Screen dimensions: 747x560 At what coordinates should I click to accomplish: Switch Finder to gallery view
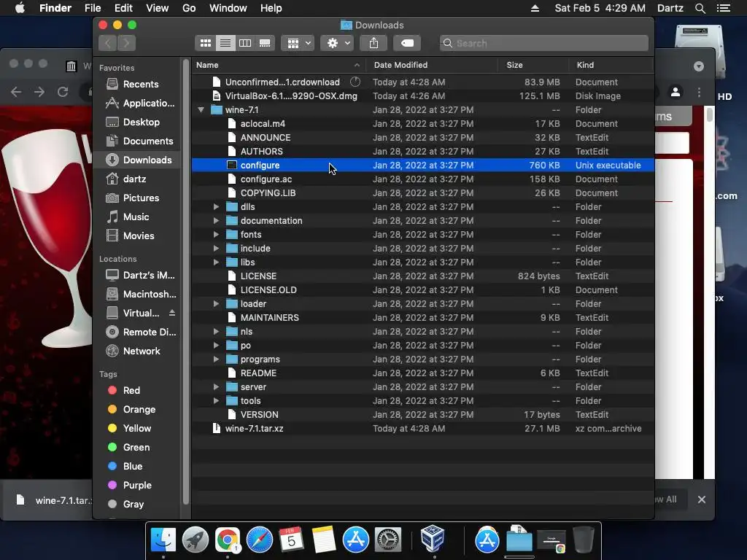265,43
